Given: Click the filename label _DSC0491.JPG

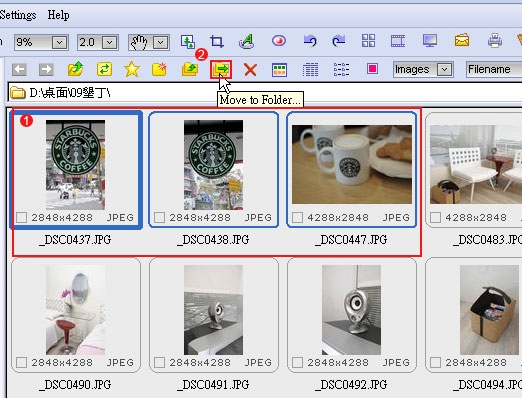Looking at the screenshot, I should tap(213, 385).
